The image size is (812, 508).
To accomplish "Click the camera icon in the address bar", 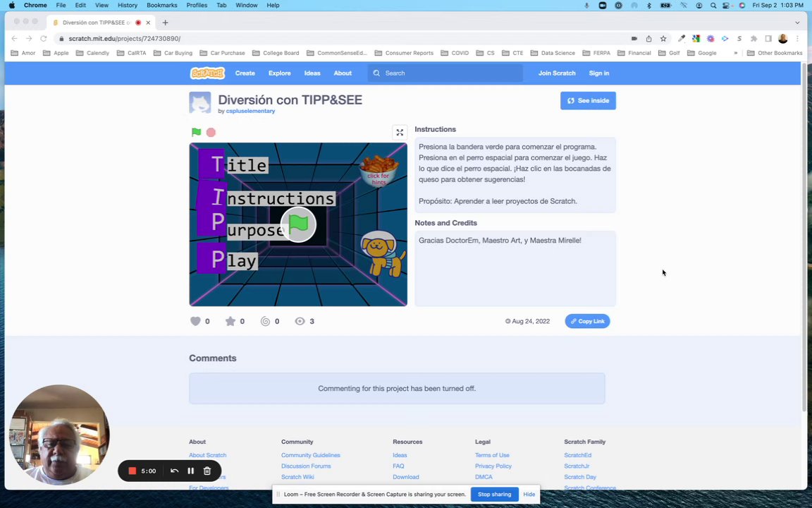I will [634, 38].
